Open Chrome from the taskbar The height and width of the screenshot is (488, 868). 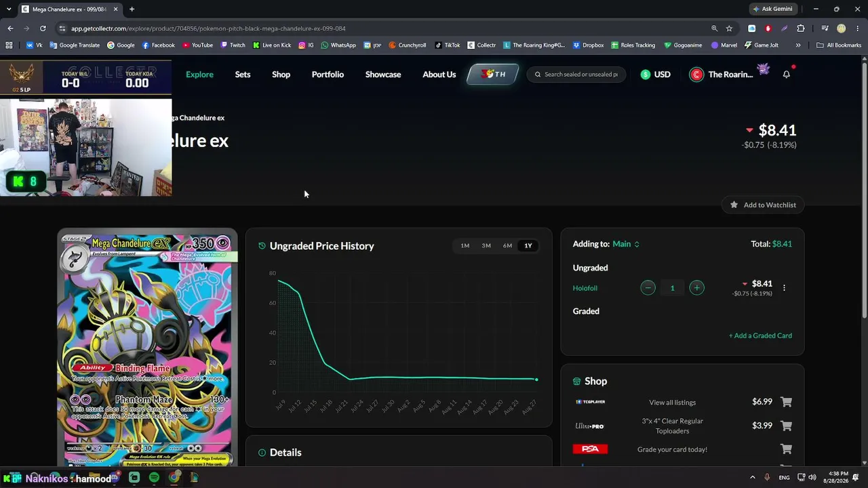(174, 478)
